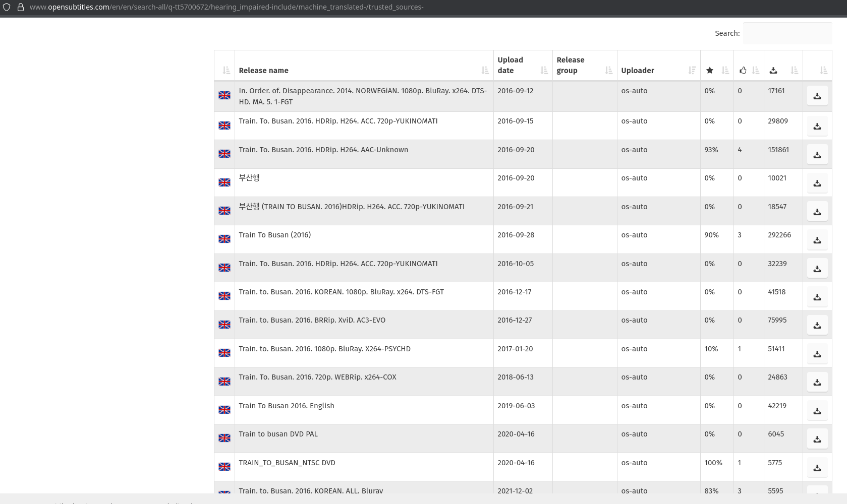This screenshot has height=504, width=847.
Task: Open the KOREAN. 1080p. BluRay. x264. DTS-FGT release
Action: (x=341, y=292)
